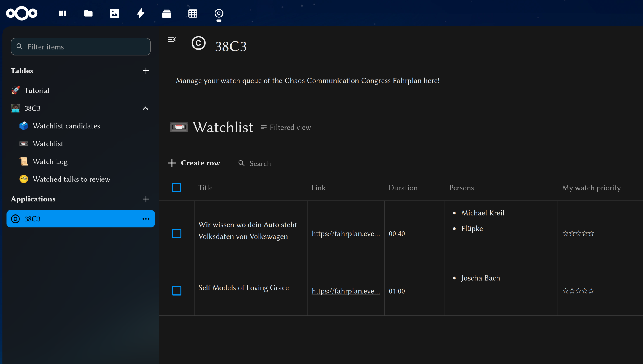Click the 38C3 copyright icon in header
This screenshot has height=364, width=643.
tap(199, 43)
